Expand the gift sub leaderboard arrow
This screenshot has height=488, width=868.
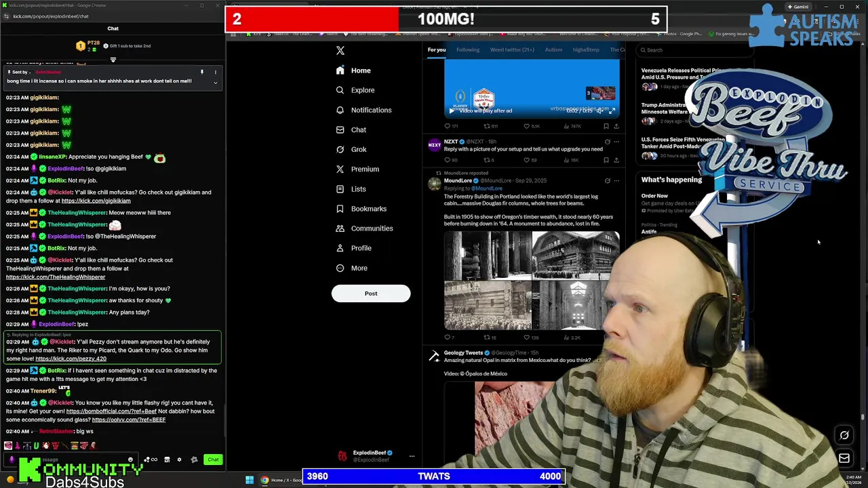pyautogui.click(x=113, y=60)
